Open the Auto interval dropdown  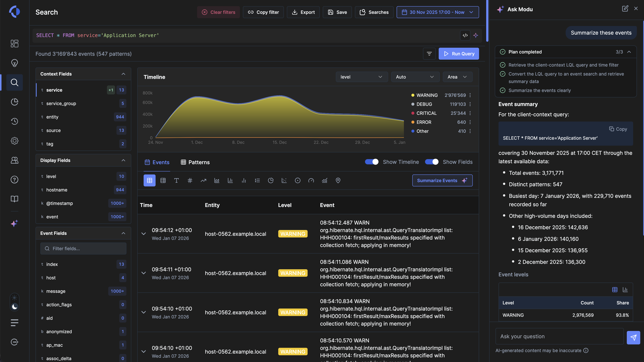(x=415, y=77)
